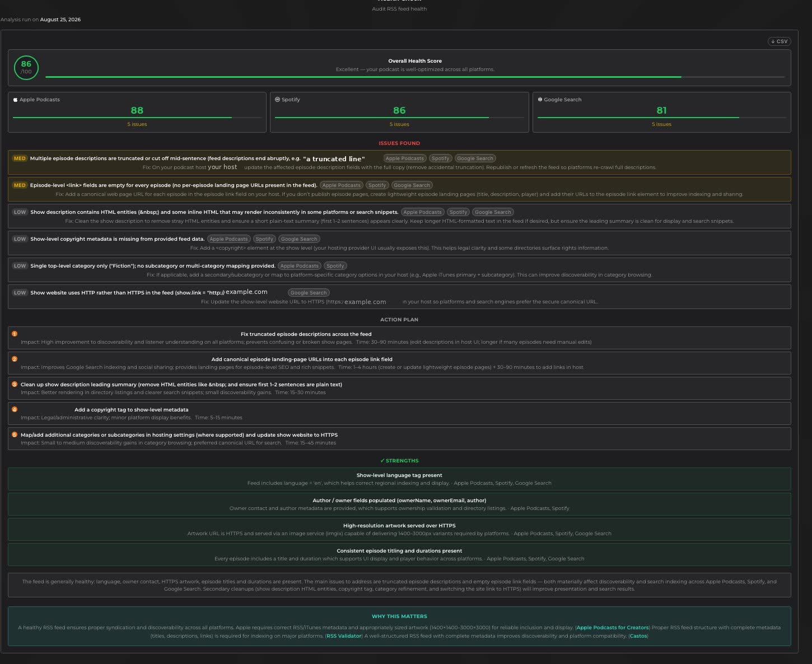812x664 pixels.
Task: Click the Google Search score progress bar
Action: click(661, 118)
